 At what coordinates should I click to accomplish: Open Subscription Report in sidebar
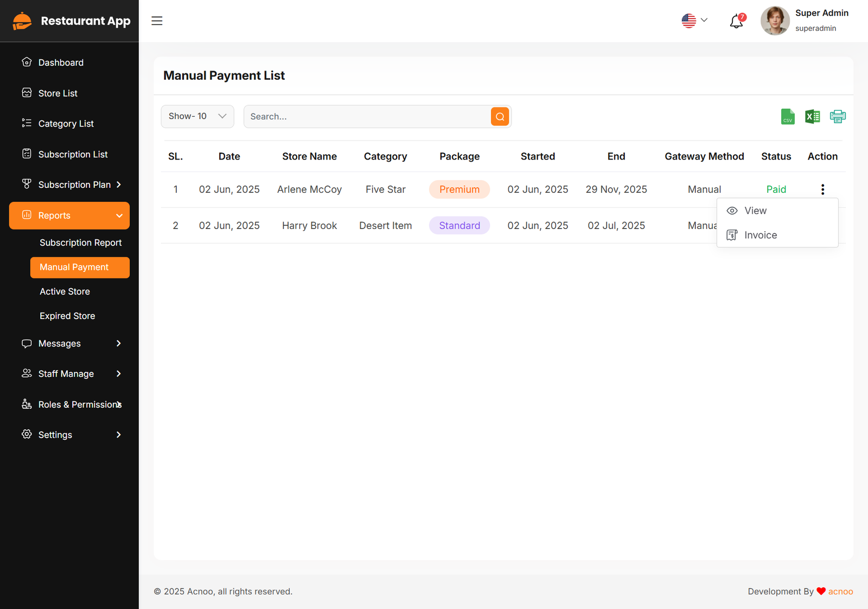tap(80, 243)
